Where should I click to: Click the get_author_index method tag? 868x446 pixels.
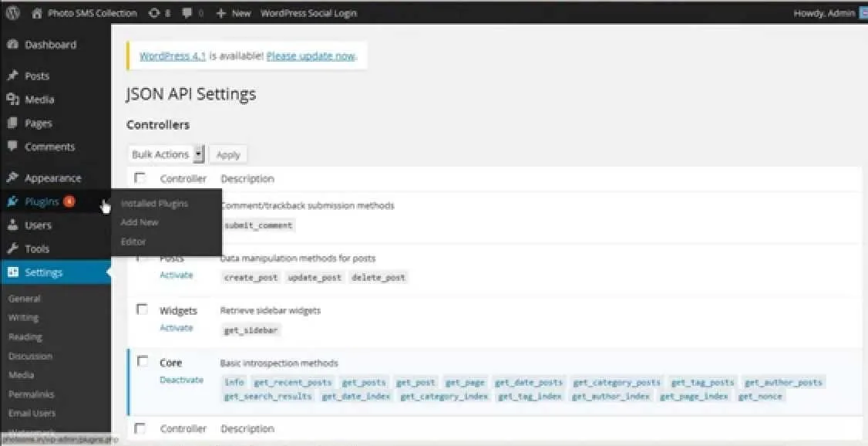611,396
